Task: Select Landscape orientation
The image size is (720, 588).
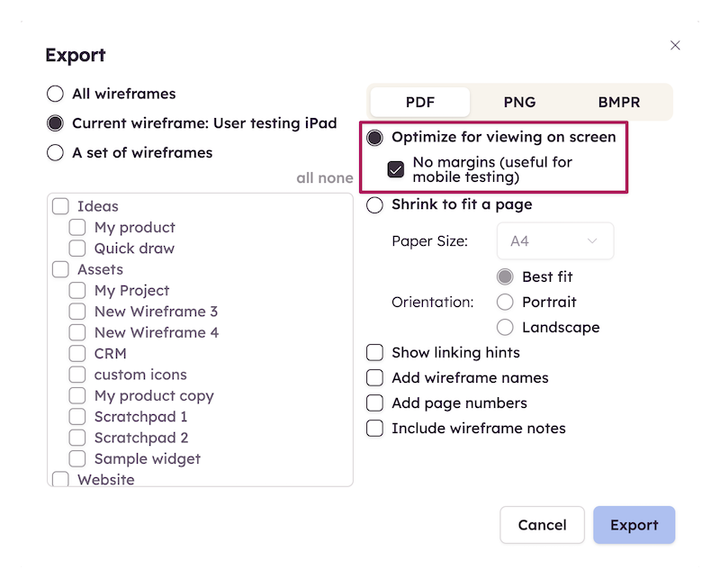Action: pos(505,328)
